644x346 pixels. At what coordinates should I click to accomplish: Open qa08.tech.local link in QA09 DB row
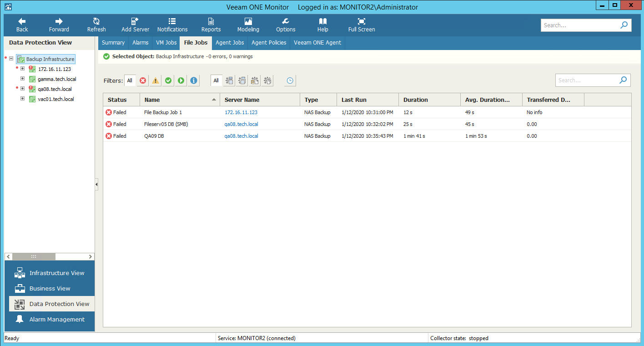[241, 136]
